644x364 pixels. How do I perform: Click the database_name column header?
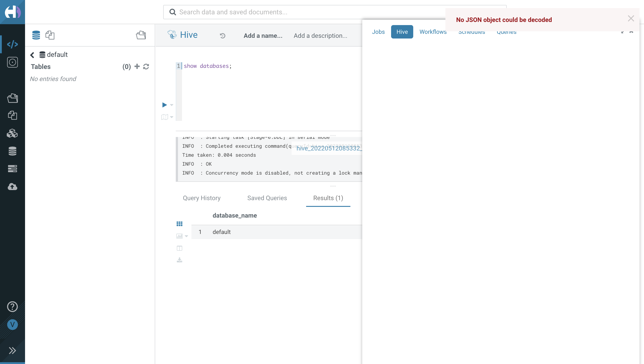[235, 216]
